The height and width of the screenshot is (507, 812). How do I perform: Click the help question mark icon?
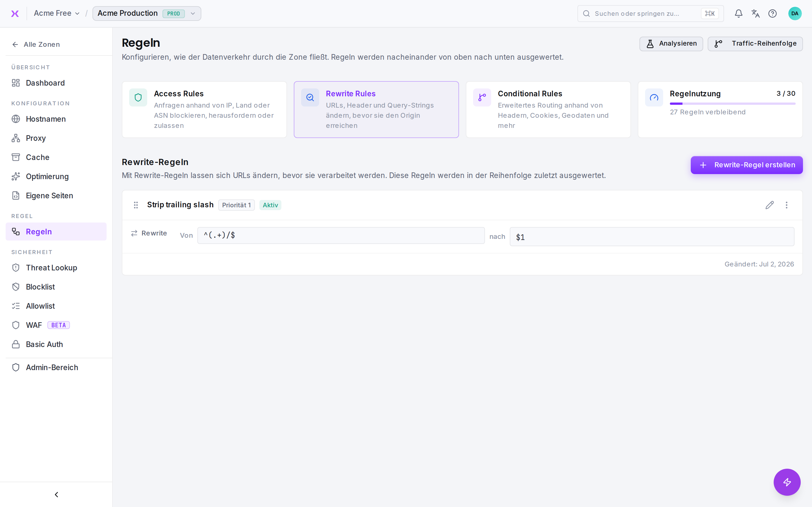[x=773, y=14]
